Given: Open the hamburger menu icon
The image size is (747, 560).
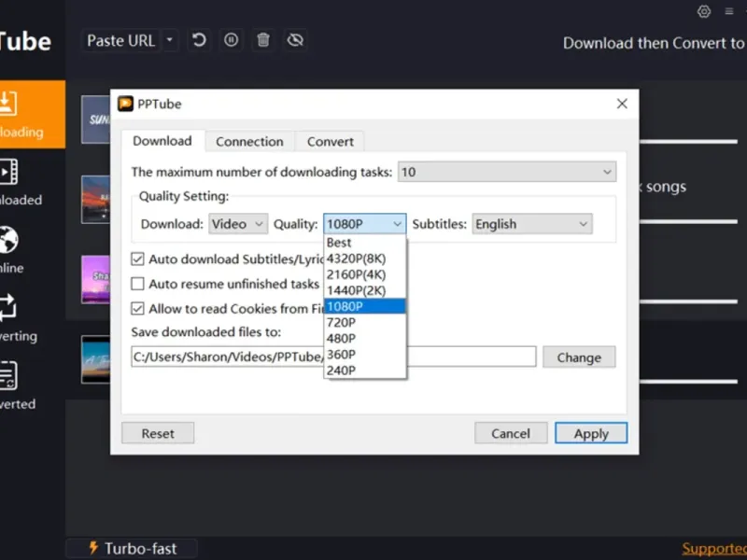Looking at the screenshot, I should coord(729,11).
